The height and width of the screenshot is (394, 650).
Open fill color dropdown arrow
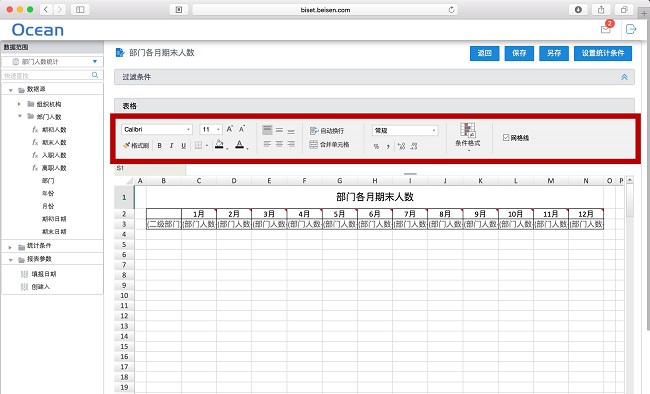pos(227,148)
